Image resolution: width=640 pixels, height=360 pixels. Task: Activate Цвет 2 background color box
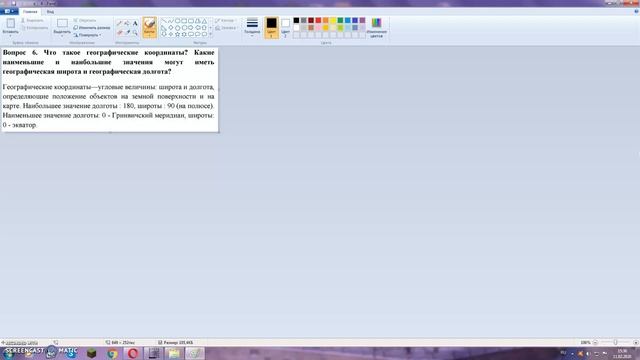click(x=285, y=27)
